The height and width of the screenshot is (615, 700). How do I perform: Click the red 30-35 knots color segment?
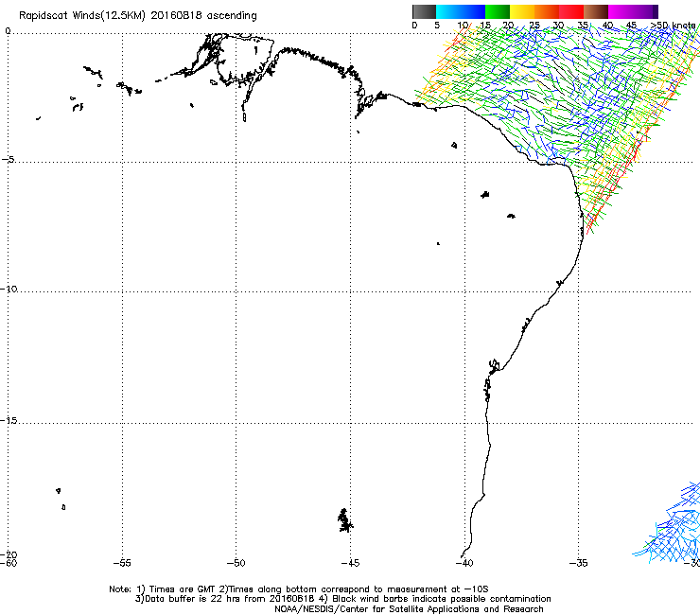[x=571, y=11]
